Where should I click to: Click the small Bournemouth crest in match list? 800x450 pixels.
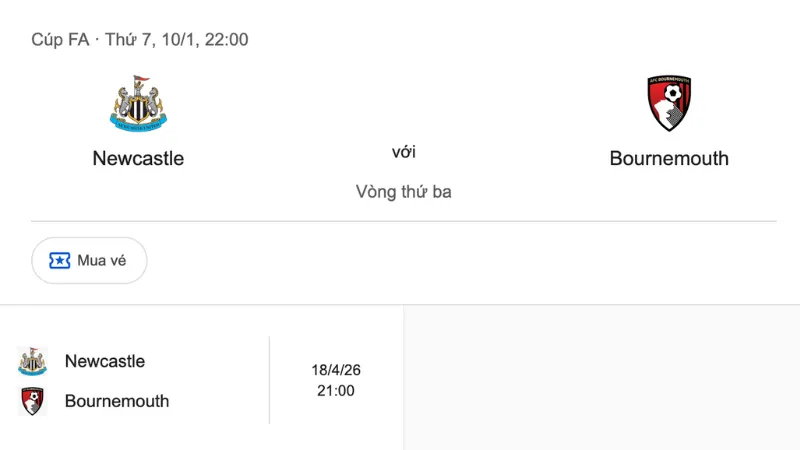(x=32, y=401)
